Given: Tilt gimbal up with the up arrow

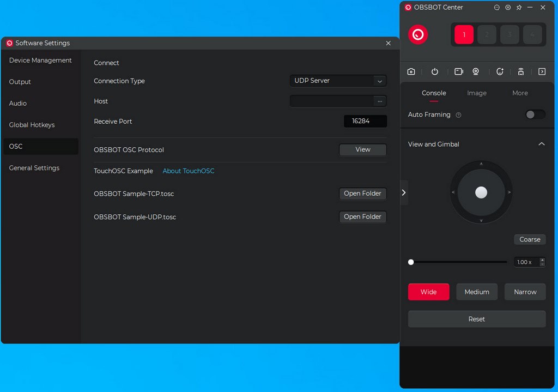Looking at the screenshot, I should [481, 164].
